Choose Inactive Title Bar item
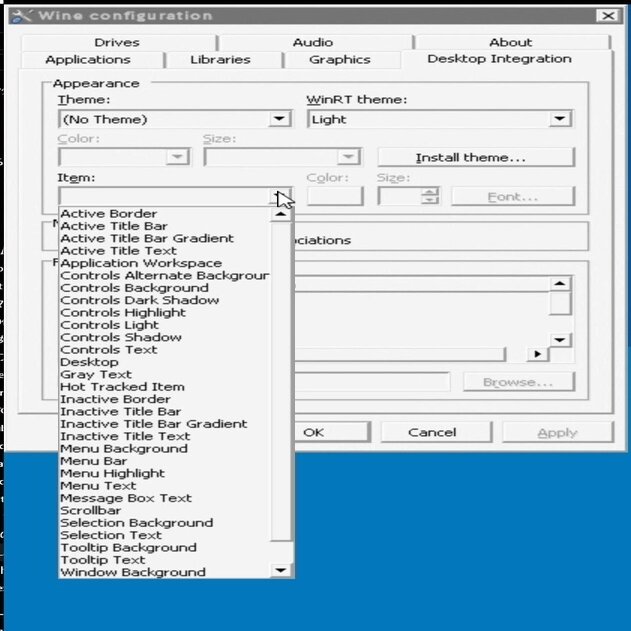Viewport: 631px width, 631px height. coord(165,412)
